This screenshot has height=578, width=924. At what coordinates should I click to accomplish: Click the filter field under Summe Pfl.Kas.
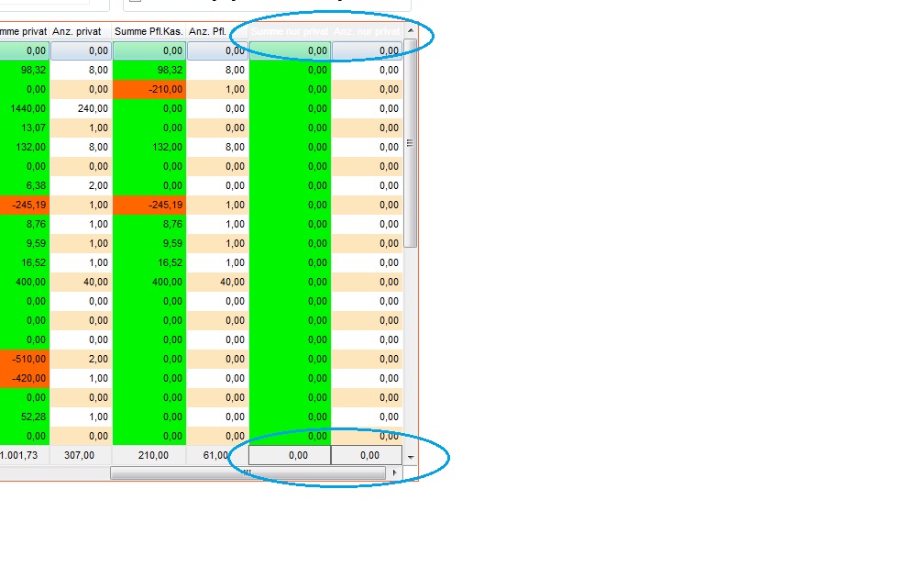pos(148,50)
